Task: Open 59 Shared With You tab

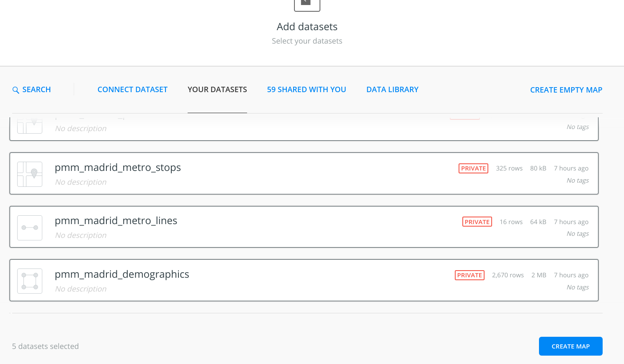Action: 307,90
